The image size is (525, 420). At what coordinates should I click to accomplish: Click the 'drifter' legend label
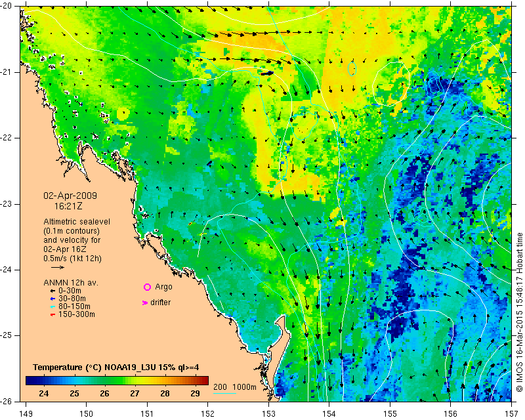coord(161,303)
